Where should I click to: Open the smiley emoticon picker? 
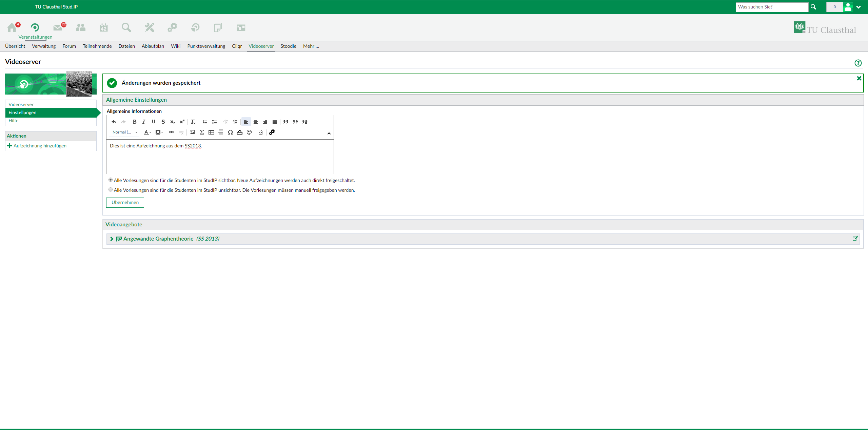[x=249, y=132]
